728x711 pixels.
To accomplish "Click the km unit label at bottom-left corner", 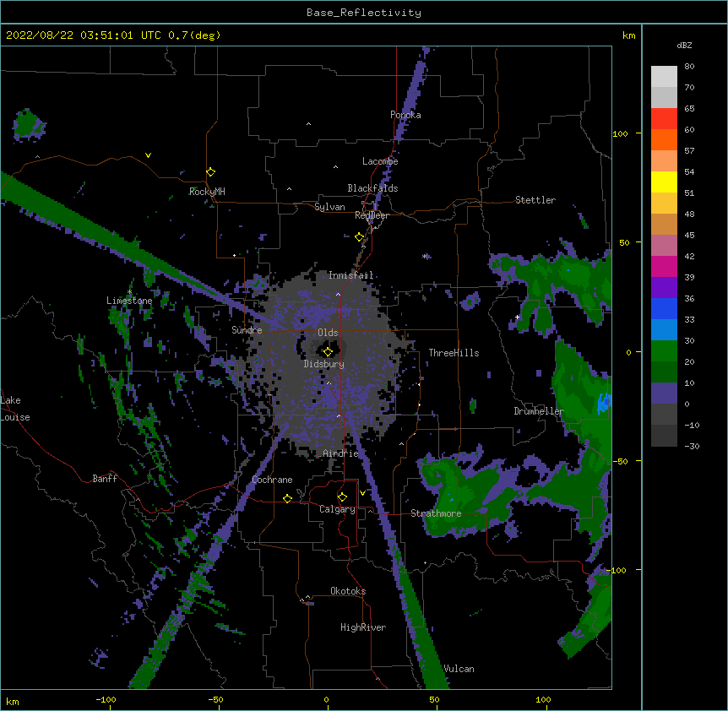I will (13, 701).
